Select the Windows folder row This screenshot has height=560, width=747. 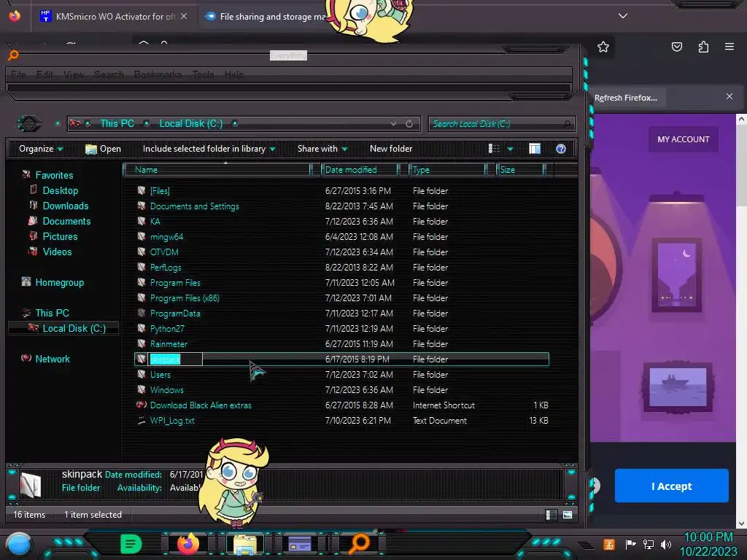341,390
